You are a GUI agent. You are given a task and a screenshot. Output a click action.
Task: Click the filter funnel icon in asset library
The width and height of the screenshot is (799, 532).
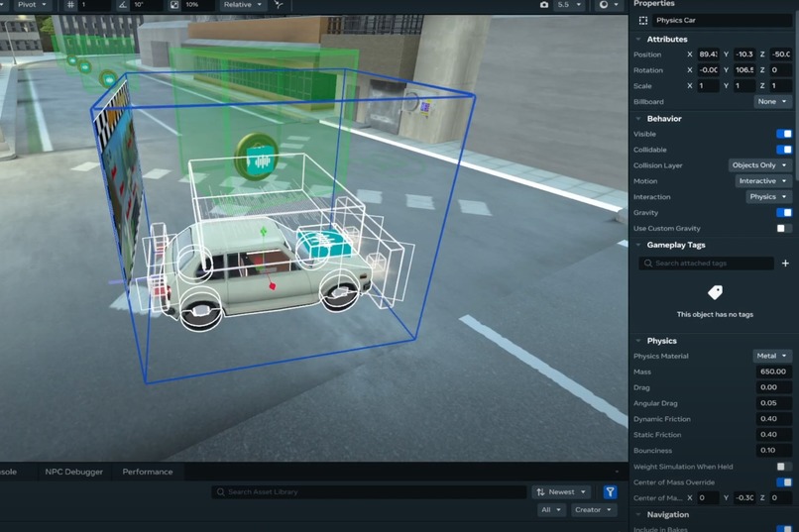click(610, 491)
